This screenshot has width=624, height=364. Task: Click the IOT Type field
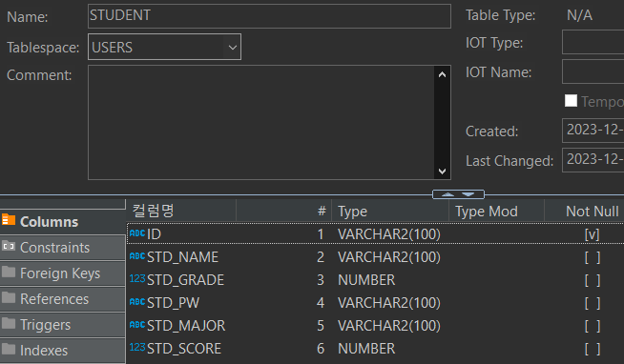point(593,42)
